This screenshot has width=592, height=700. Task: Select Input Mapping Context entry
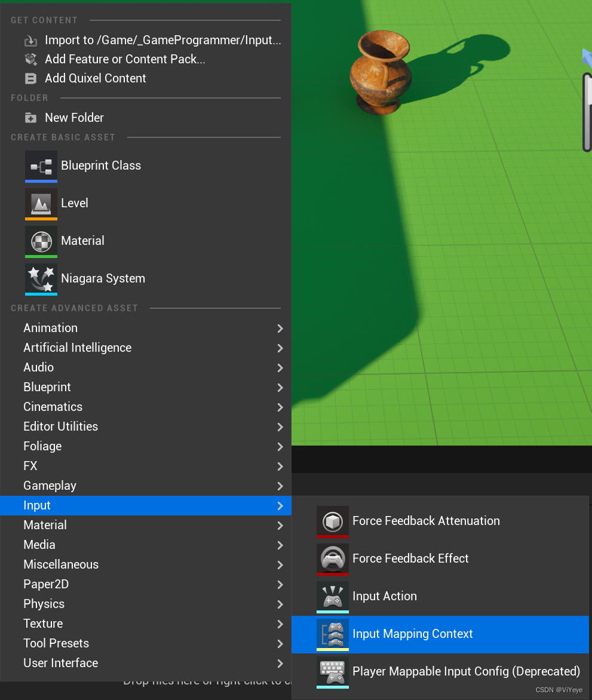440,634
